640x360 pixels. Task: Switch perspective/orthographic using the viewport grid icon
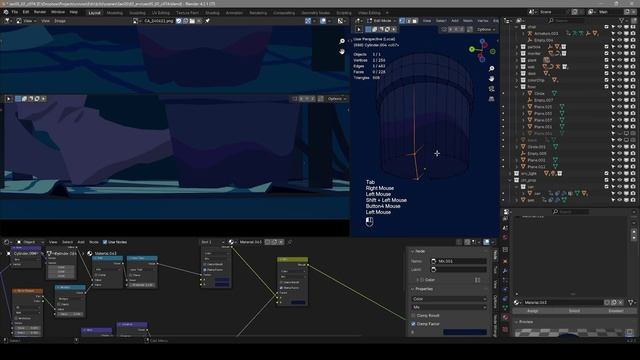(491, 99)
